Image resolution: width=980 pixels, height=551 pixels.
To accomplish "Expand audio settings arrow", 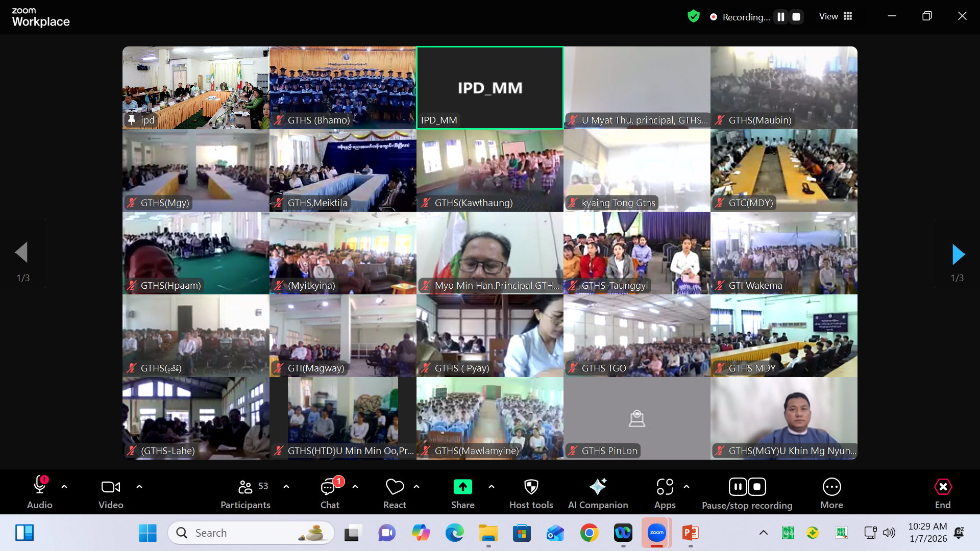I will (64, 487).
